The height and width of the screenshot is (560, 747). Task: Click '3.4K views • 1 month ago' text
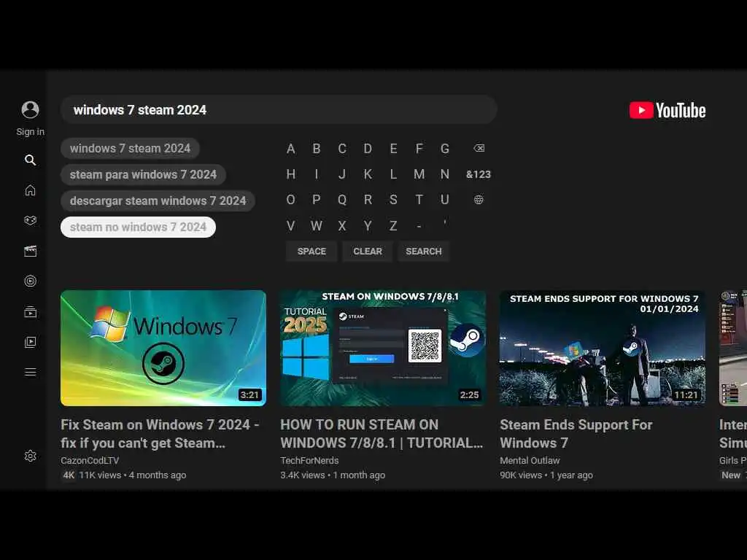point(333,475)
